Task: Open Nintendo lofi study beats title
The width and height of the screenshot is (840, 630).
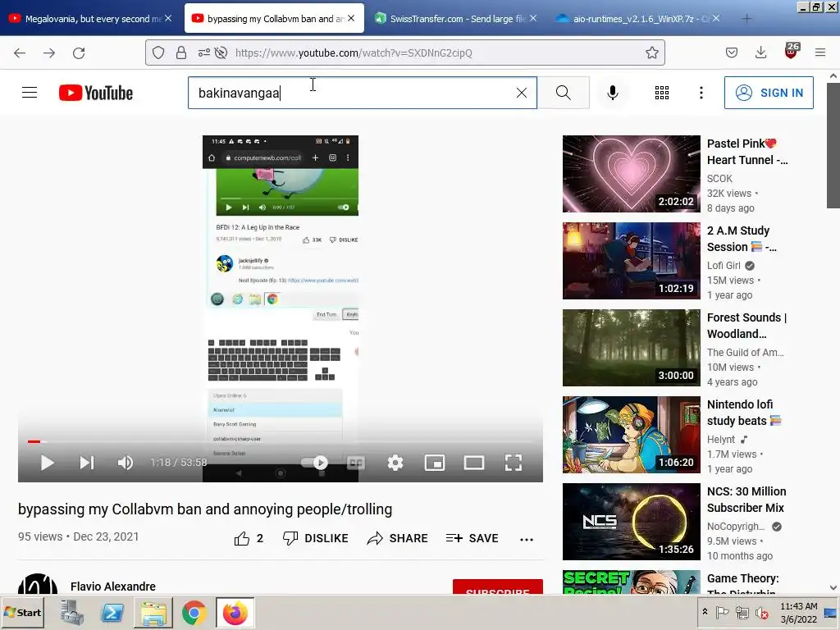Action: [x=743, y=413]
